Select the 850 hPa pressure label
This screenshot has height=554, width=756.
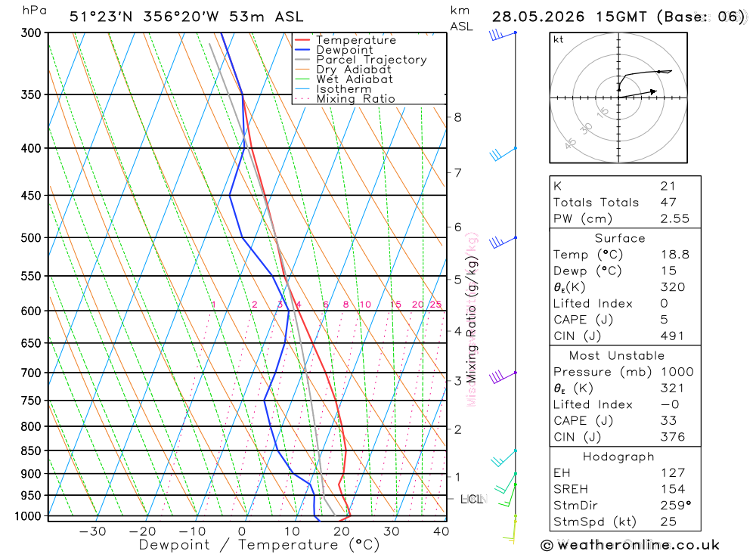click(31, 450)
